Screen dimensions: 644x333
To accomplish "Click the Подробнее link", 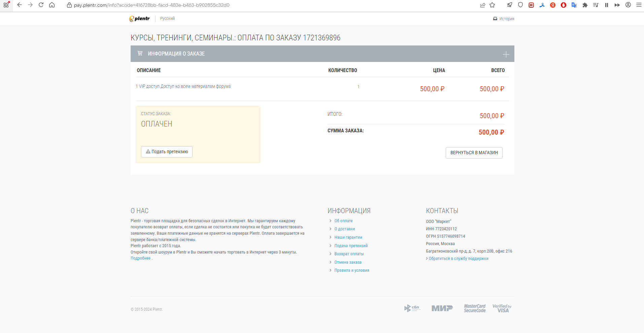I will click(x=141, y=258).
